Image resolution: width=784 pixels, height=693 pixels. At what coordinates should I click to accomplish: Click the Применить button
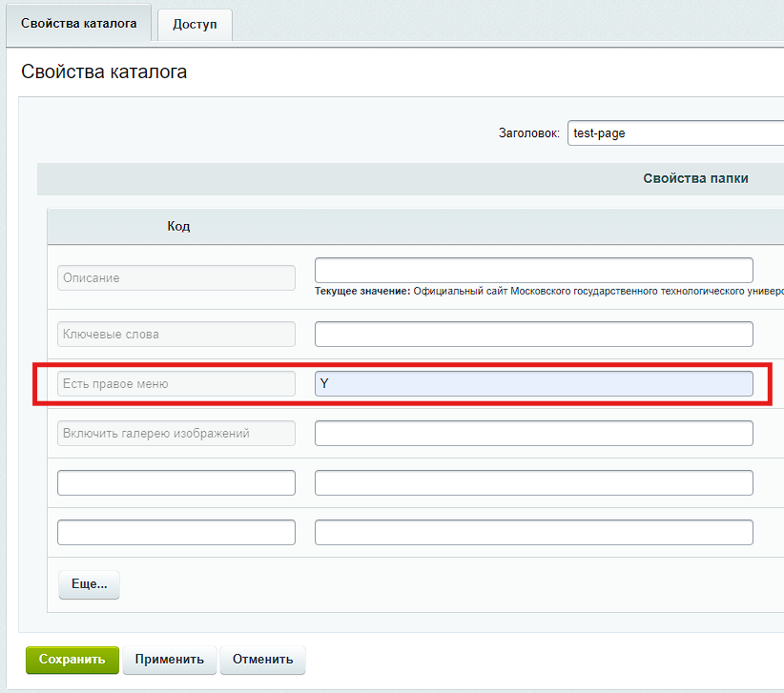[x=170, y=660]
